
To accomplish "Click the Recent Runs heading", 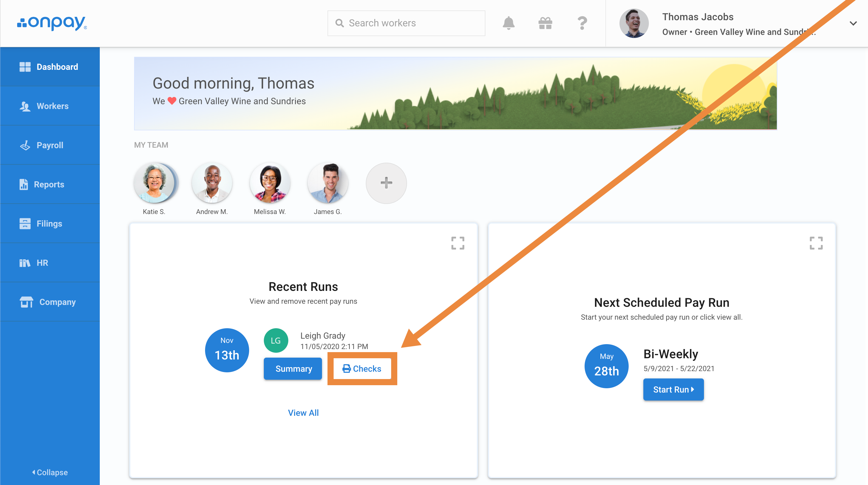I will tap(303, 287).
